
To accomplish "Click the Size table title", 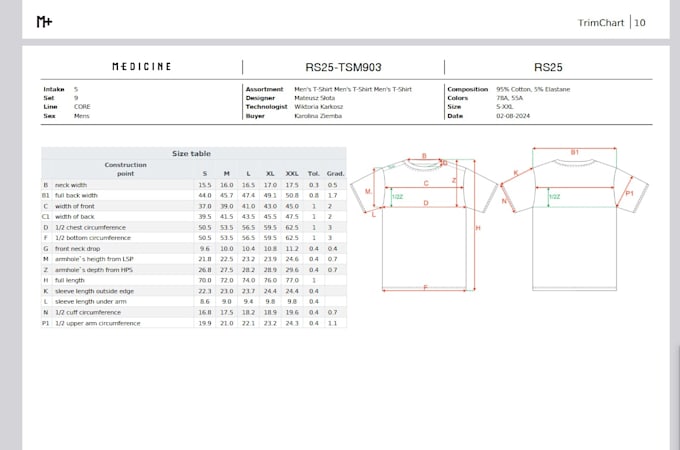I will point(191,153).
